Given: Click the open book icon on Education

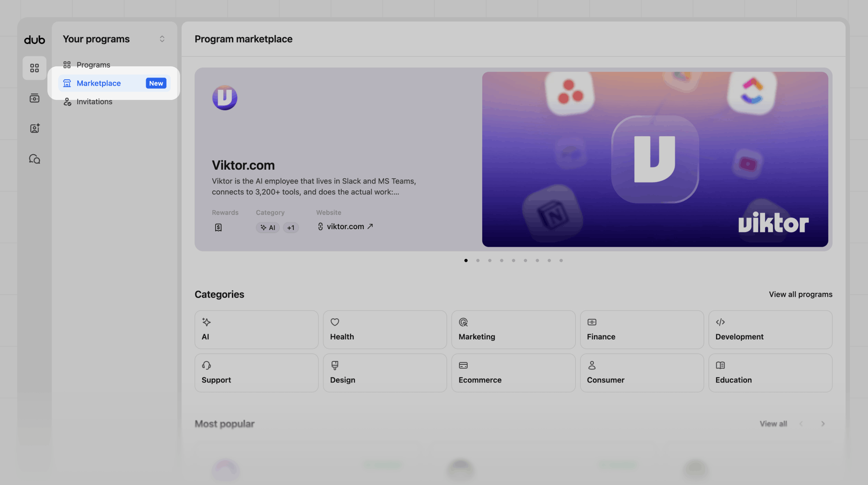Looking at the screenshot, I should [720, 365].
